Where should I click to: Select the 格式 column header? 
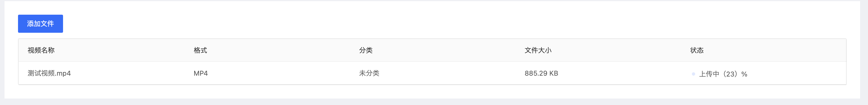pyautogui.click(x=200, y=50)
